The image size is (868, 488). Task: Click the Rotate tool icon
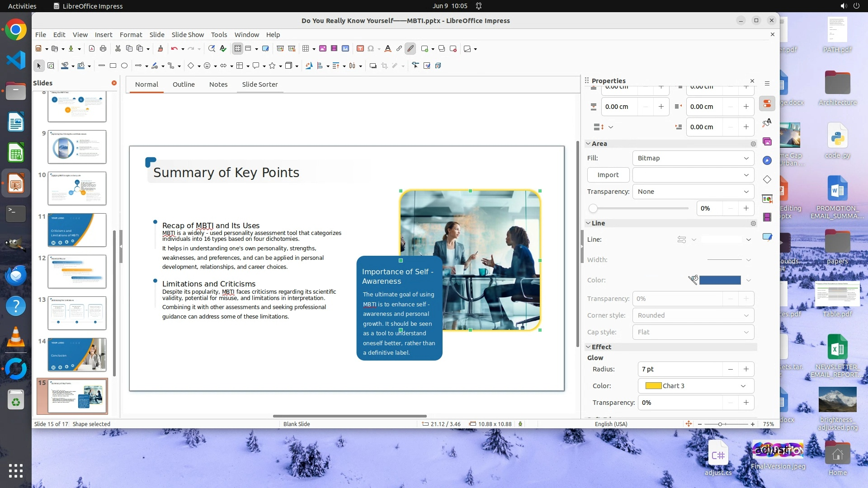coord(309,66)
